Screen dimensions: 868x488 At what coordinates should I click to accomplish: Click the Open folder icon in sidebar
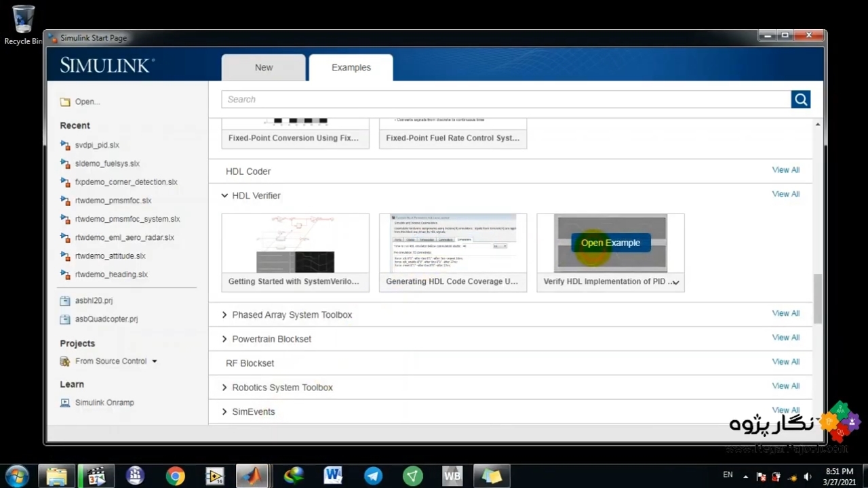[x=65, y=102]
